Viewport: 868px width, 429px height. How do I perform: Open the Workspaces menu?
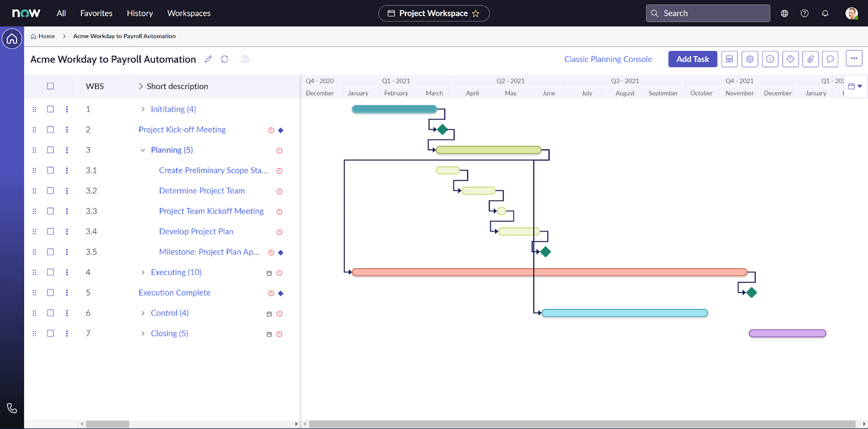pos(189,14)
